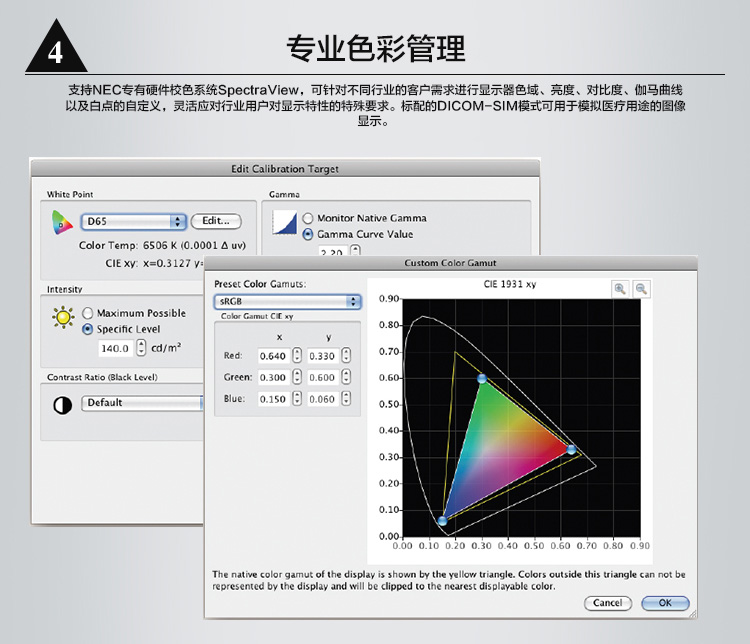This screenshot has height=644, width=750.
Task: Select the green primary point on chart
Action: (x=482, y=379)
